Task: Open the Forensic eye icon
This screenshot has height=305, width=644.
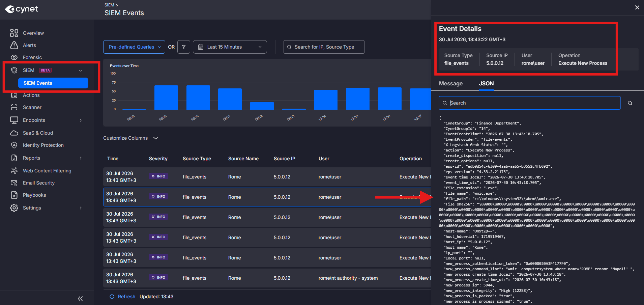Action: (x=14, y=57)
